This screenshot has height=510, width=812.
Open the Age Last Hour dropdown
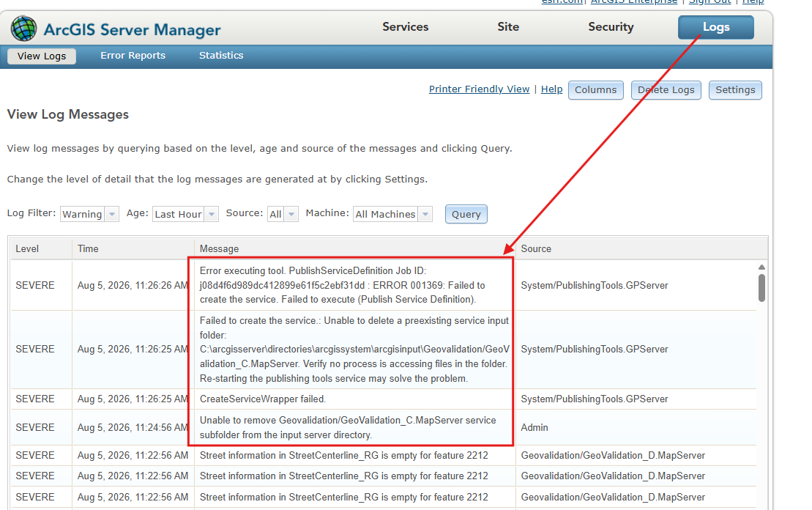[185, 214]
